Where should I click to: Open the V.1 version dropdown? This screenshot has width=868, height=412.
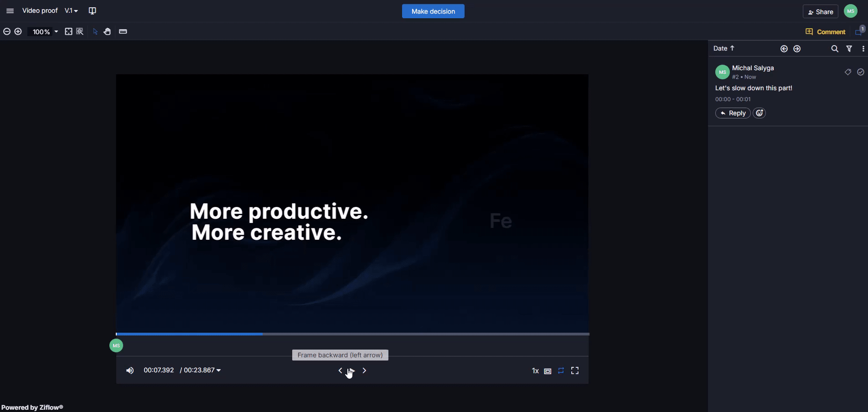click(71, 11)
